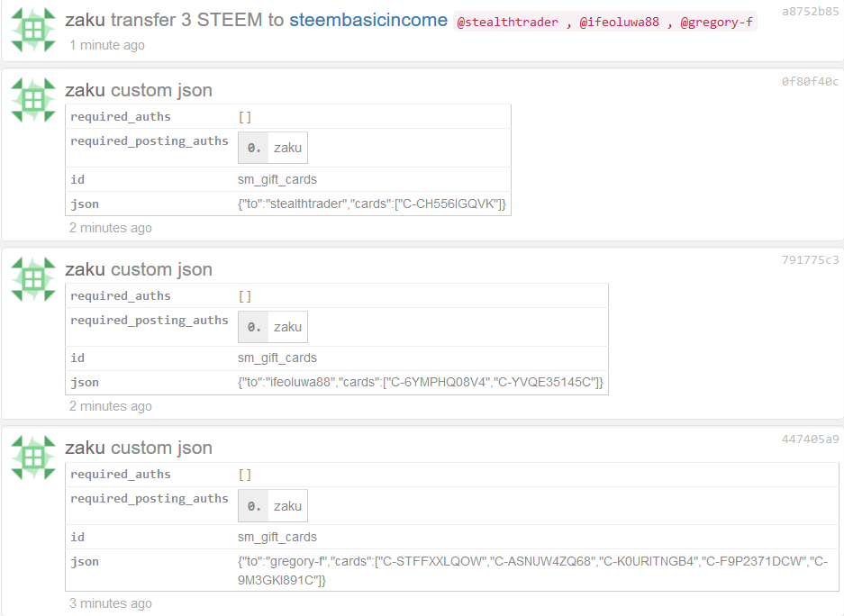Image resolution: width=844 pixels, height=616 pixels.
Task: Open transaction hash 791775c3
Action: pos(810,260)
